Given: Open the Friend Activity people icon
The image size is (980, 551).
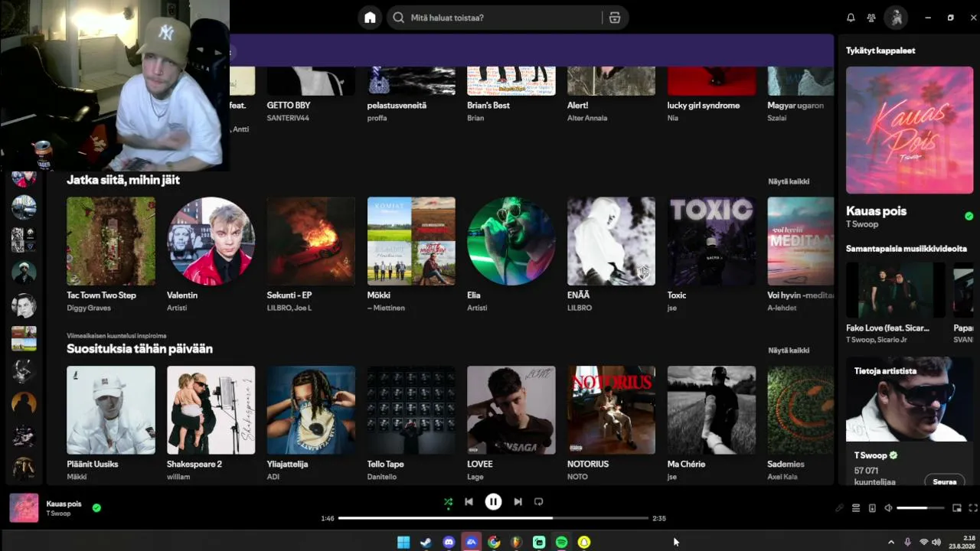Looking at the screenshot, I should click(x=871, y=18).
